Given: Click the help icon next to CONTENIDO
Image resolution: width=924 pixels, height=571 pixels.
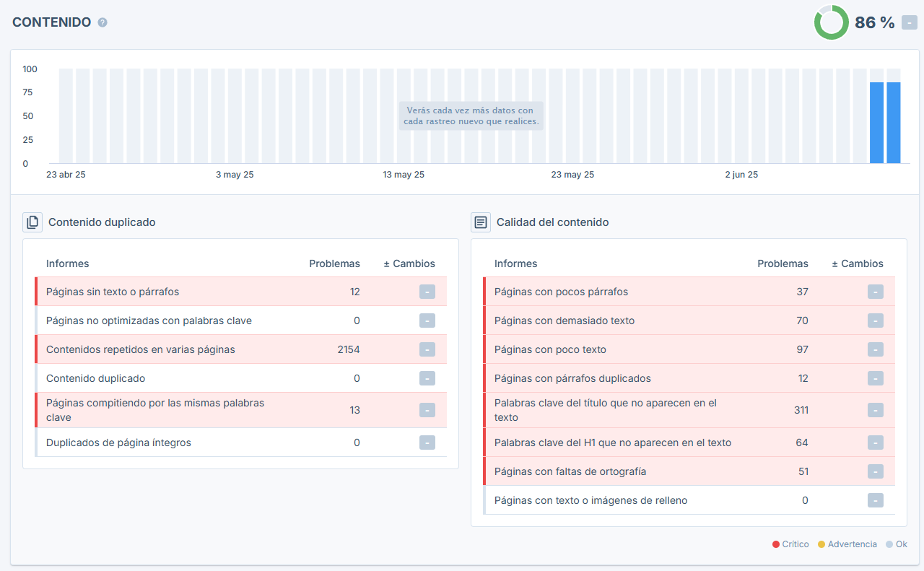Looking at the screenshot, I should (103, 22).
